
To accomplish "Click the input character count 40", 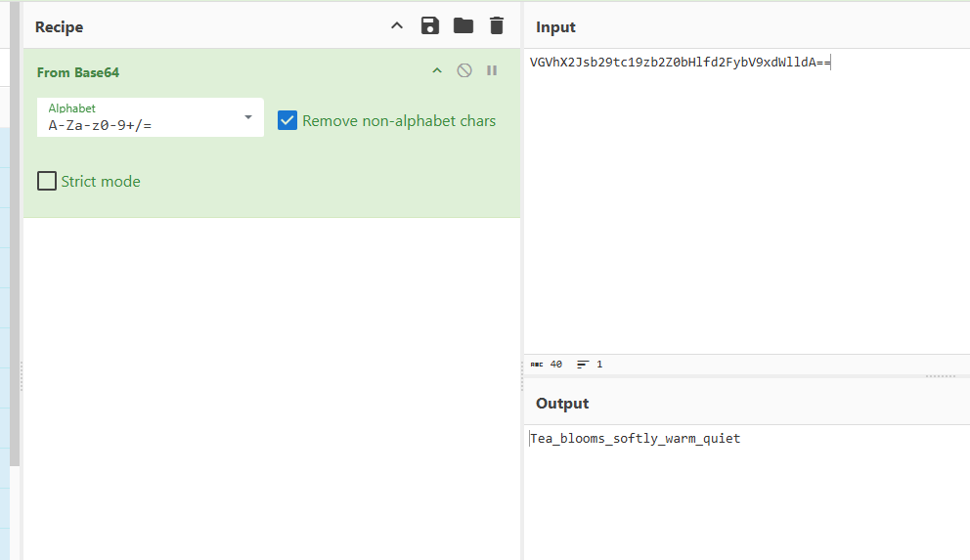I will [x=547, y=365].
